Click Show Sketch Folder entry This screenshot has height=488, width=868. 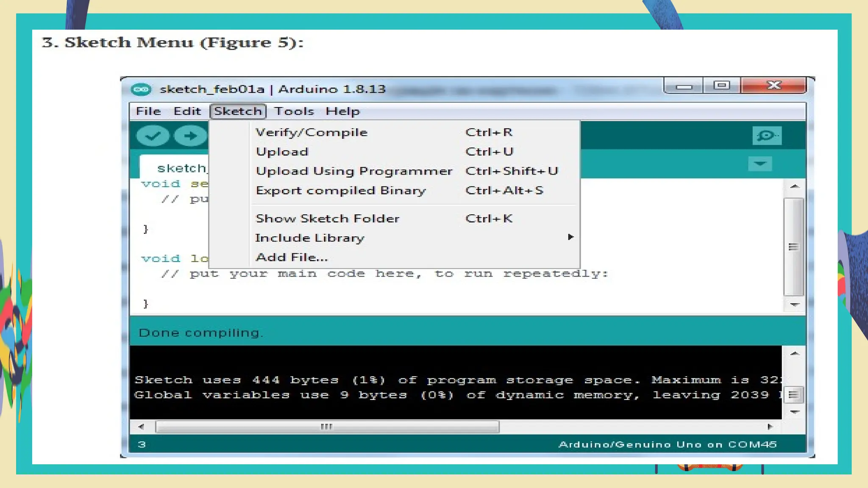click(327, 219)
